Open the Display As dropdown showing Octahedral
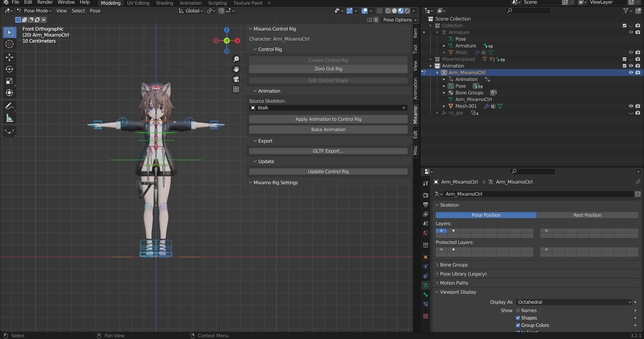The image size is (644, 339). coord(574,302)
